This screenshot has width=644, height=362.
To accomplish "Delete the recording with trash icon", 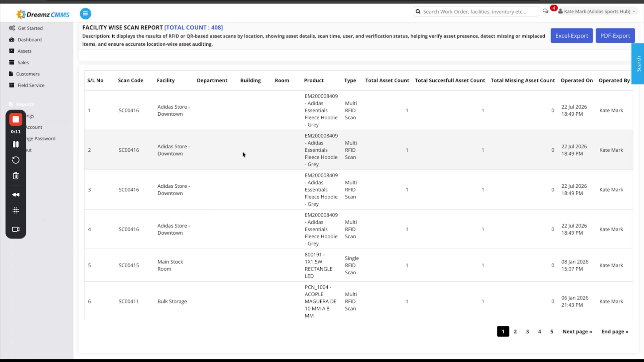I will (16, 176).
